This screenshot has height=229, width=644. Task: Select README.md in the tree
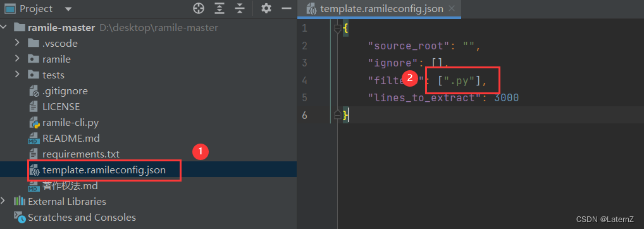pyautogui.click(x=71, y=139)
